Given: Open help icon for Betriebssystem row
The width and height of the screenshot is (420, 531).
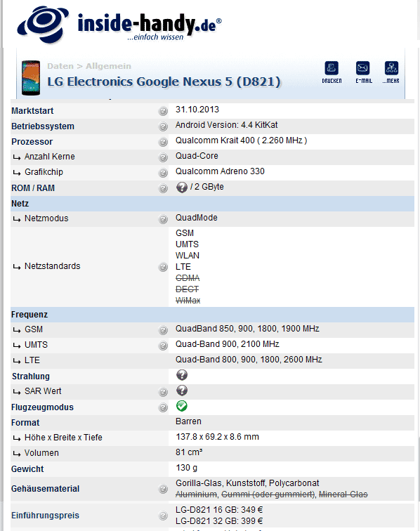Looking at the screenshot, I should point(163,126).
